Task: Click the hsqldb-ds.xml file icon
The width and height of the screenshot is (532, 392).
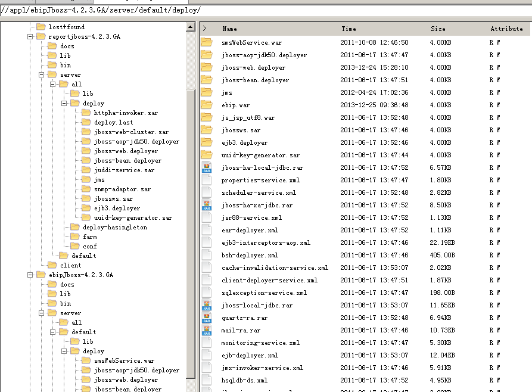Action: (207, 380)
